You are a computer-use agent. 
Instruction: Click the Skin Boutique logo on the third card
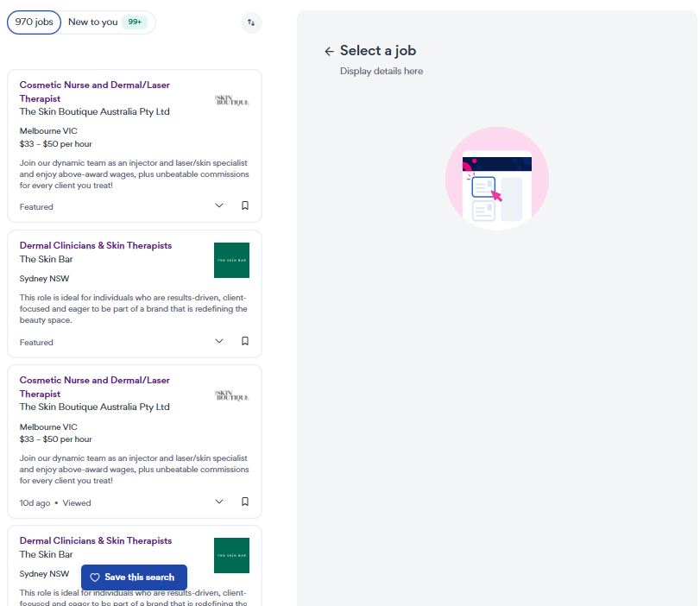pos(231,395)
